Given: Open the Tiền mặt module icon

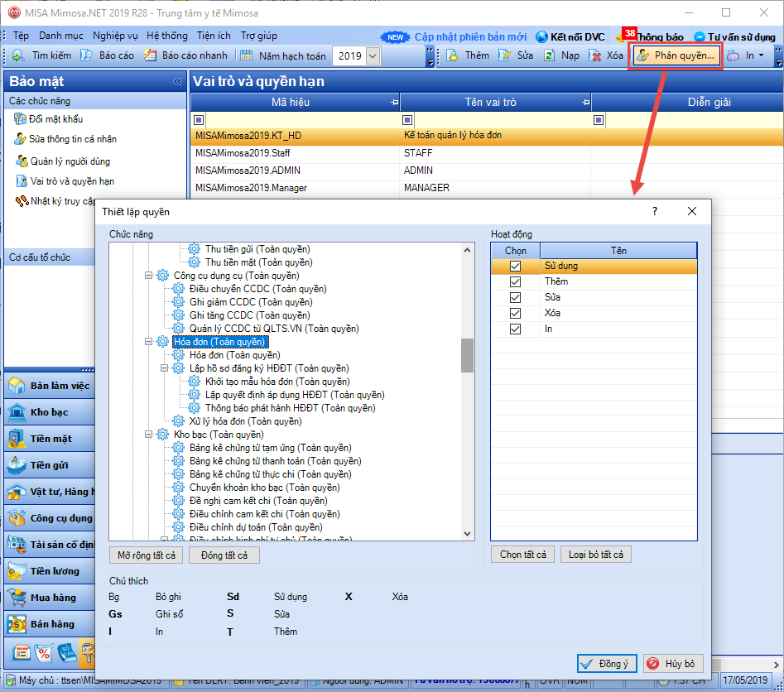Looking at the screenshot, I should [17, 439].
